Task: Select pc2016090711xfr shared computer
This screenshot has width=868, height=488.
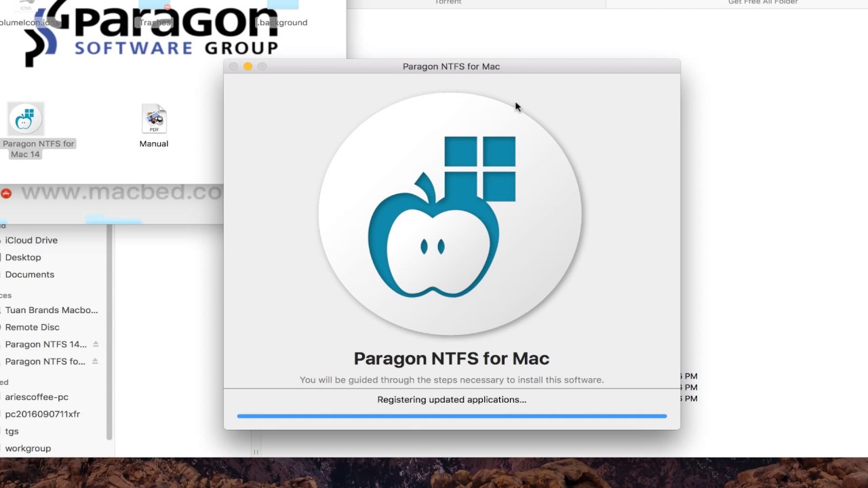Action: pos(43,413)
